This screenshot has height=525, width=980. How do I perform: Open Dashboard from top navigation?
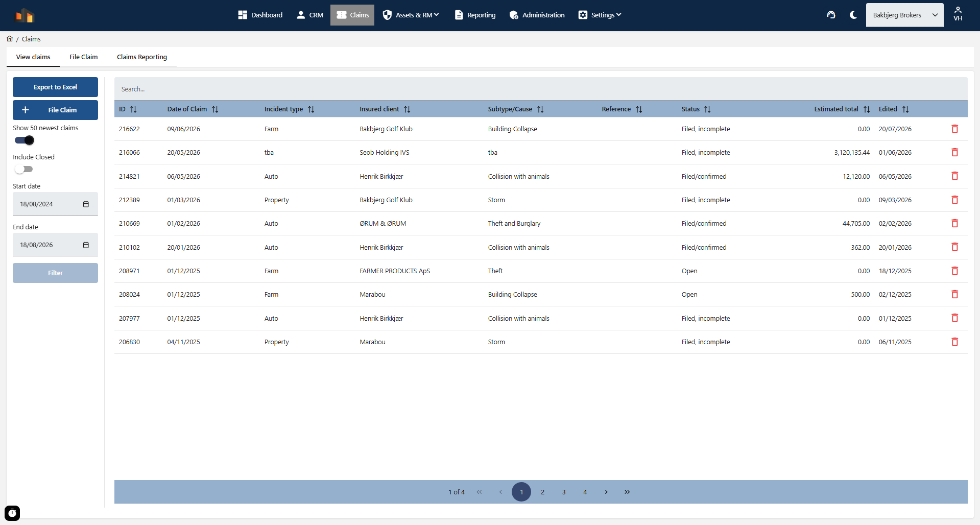click(x=260, y=15)
